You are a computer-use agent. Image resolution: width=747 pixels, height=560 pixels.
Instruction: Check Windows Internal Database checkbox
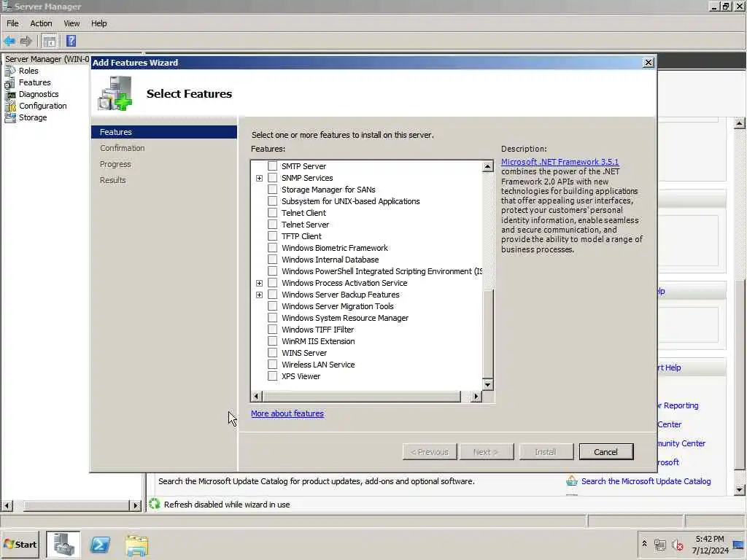coord(273,259)
